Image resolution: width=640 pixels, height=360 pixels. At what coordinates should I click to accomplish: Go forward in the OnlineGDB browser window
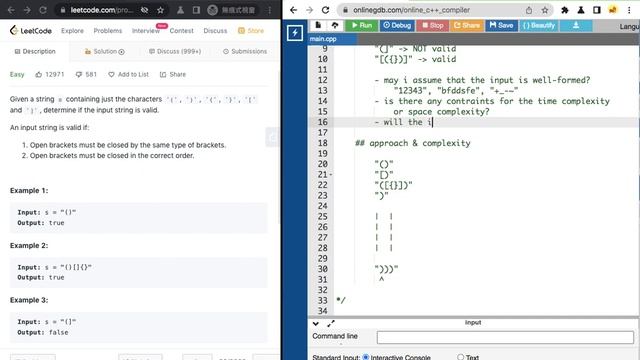(x=309, y=10)
